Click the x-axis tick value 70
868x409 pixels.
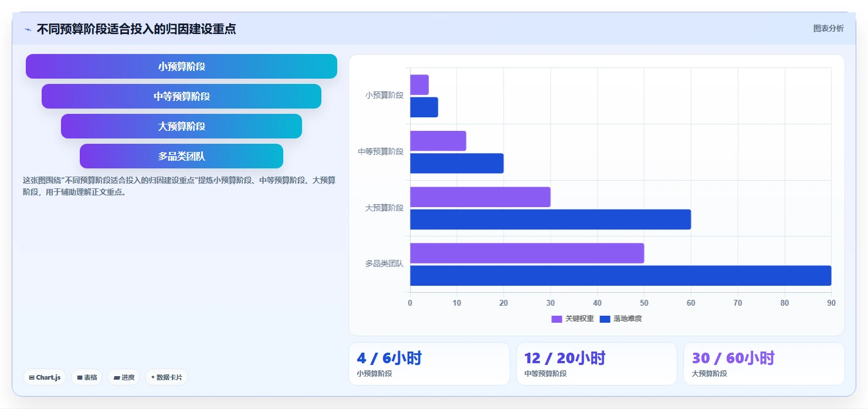click(738, 303)
